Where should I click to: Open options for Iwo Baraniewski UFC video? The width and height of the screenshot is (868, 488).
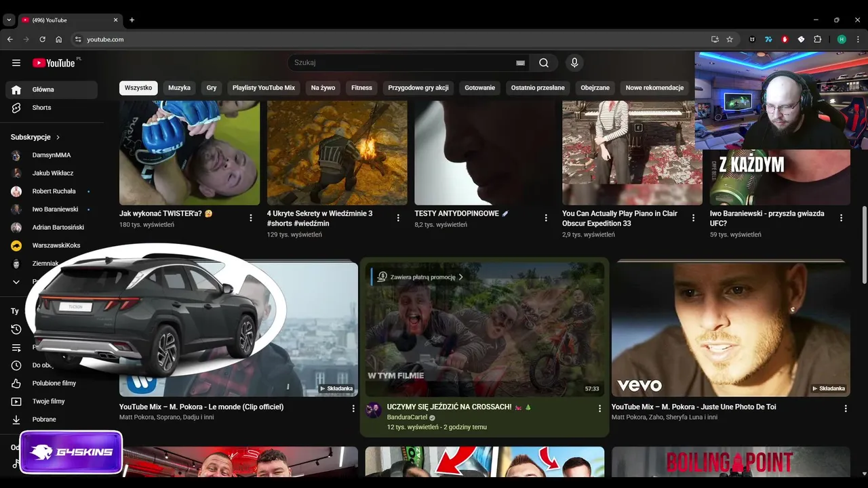[842, 218]
